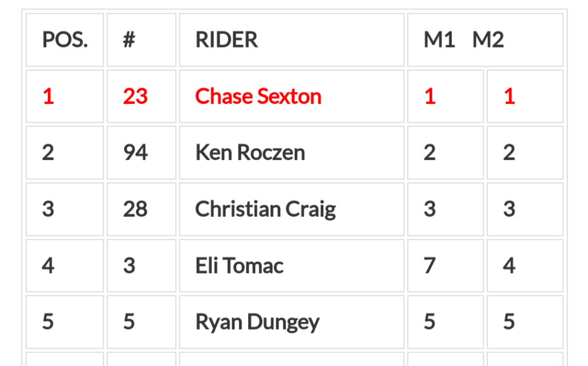Select Ken Roczen's M2 result cell
This screenshot has height=366, width=588.
tap(525, 153)
